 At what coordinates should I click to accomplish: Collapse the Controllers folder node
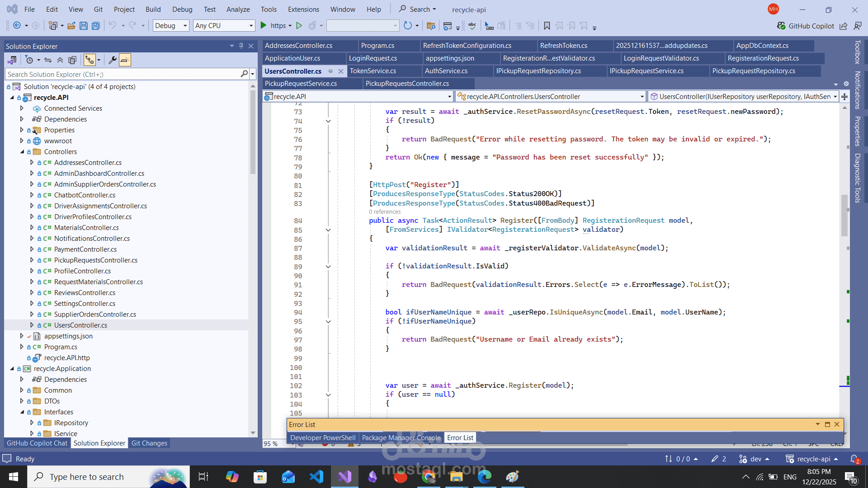click(22, 152)
